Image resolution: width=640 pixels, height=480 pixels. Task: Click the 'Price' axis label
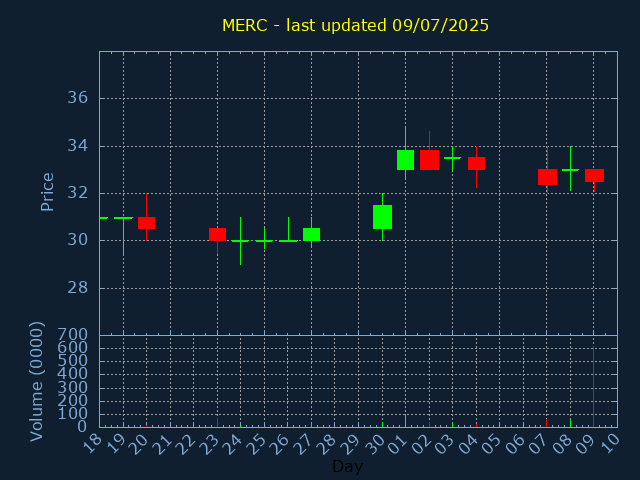coord(47,192)
